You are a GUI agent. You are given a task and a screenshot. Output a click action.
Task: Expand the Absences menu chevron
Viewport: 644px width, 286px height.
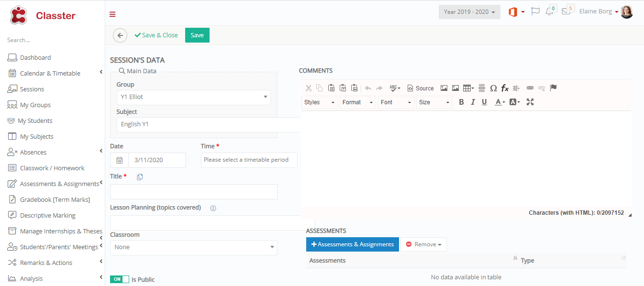(x=101, y=151)
